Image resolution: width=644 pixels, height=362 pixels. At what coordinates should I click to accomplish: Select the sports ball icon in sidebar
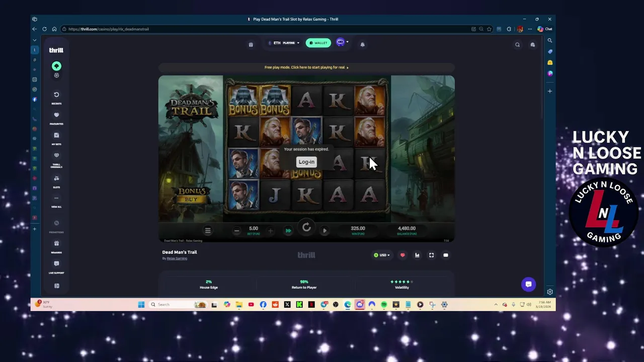coord(56,75)
